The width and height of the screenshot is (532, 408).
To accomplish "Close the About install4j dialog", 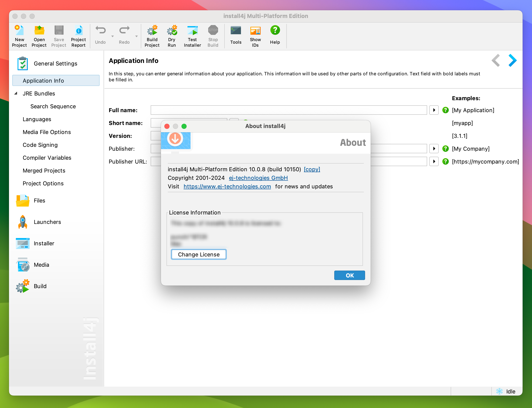I will point(167,126).
